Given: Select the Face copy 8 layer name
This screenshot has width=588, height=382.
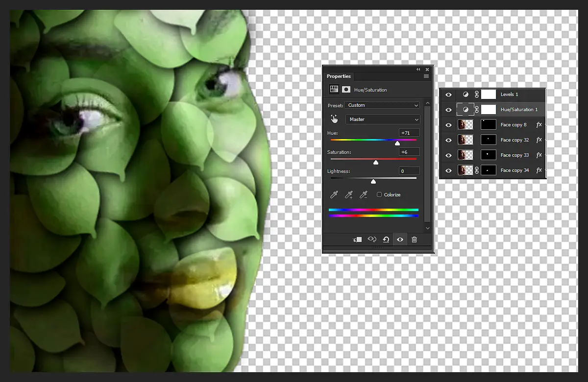Looking at the screenshot, I should click(x=514, y=125).
